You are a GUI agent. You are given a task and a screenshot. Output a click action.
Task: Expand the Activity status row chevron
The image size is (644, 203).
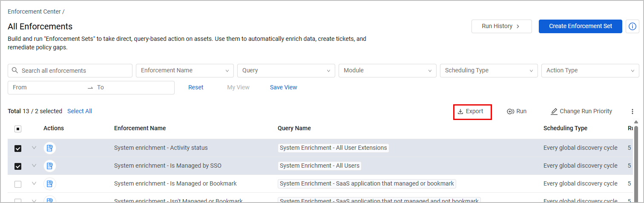[34, 148]
